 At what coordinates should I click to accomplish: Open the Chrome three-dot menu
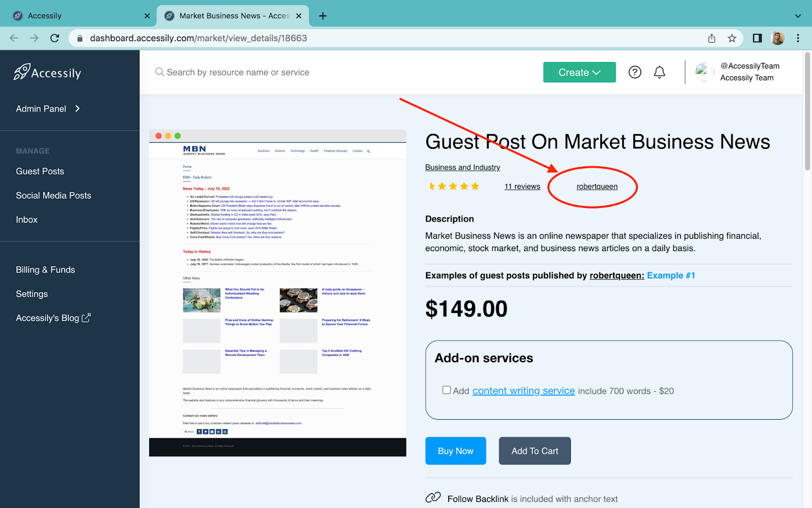coord(798,38)
